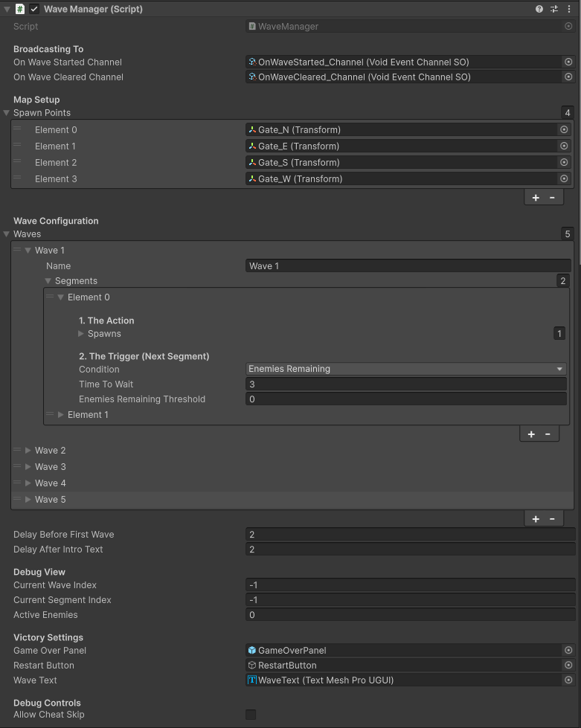Click the Delay After Intro Text field

411,550
